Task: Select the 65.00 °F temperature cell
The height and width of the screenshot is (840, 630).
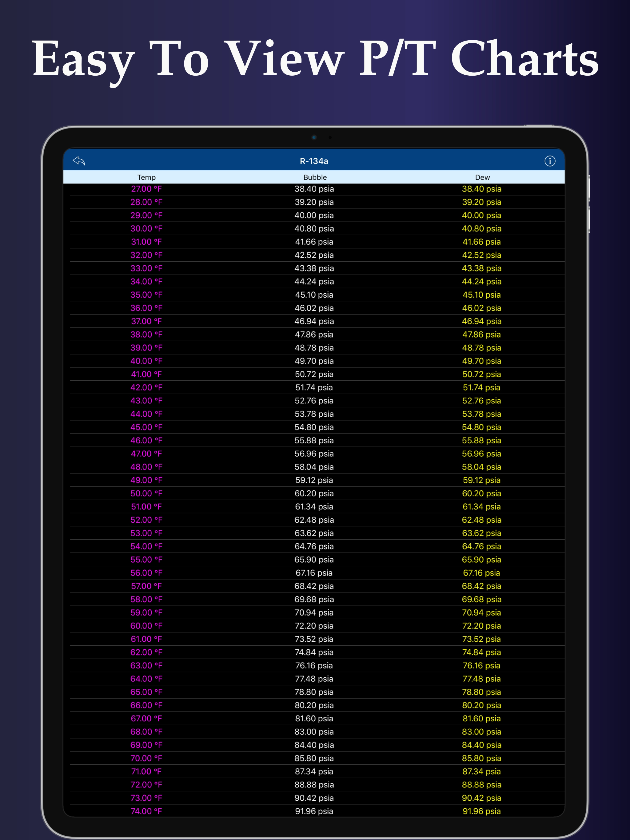Action: (x=146, y=692)
